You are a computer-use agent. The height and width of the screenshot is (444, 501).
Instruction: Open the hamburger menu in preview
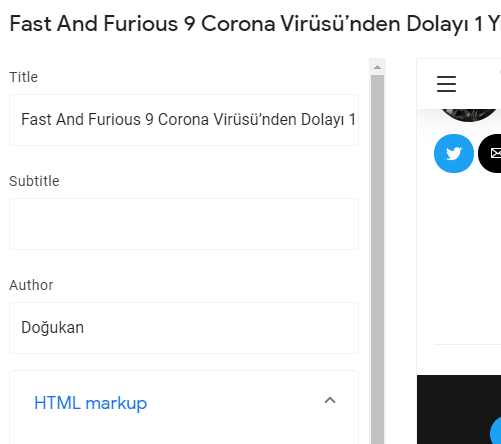[446, 84]
